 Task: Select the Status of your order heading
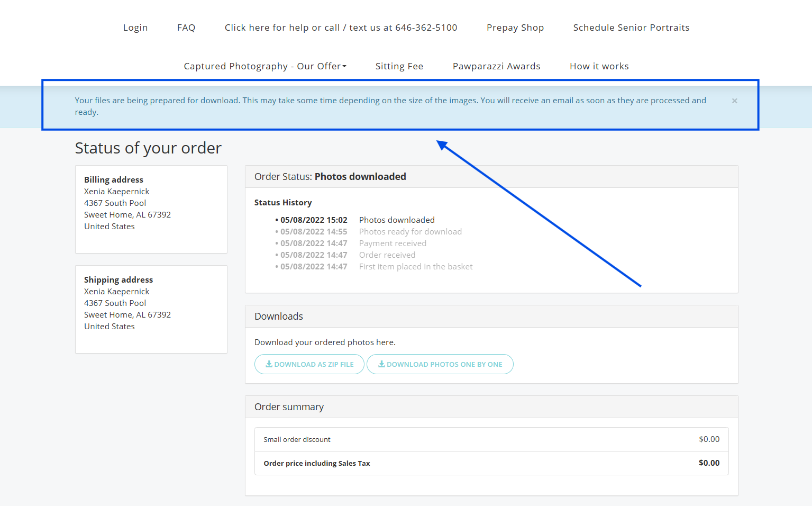[148, 148]
